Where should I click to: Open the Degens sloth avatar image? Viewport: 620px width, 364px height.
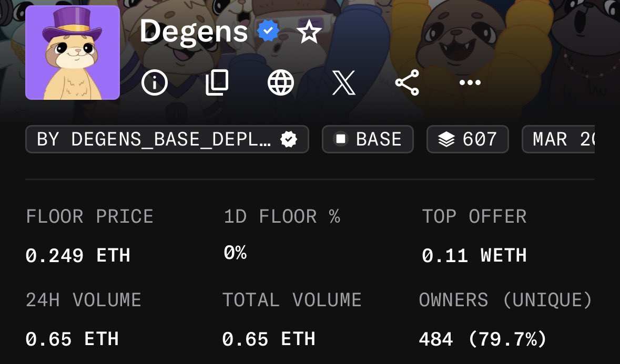[73, 53]
